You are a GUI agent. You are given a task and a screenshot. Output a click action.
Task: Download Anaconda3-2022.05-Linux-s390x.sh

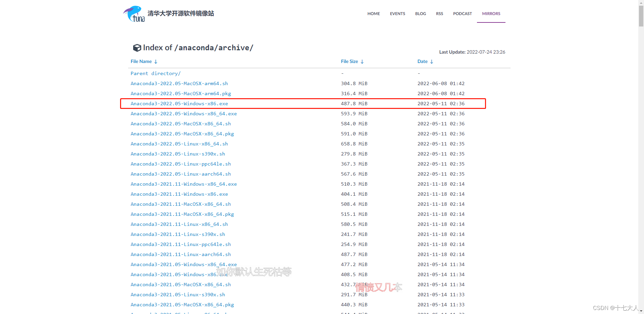pos(178,154)
